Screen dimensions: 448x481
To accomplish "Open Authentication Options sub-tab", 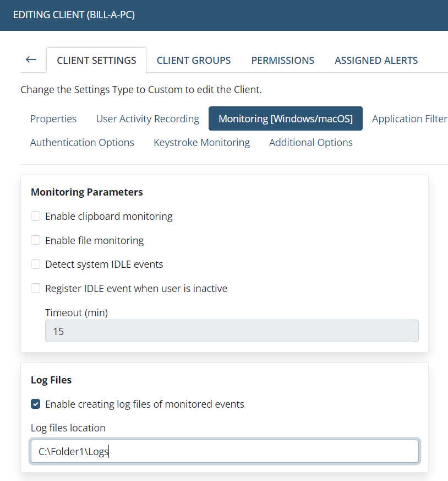I will (x=82, y=142).
